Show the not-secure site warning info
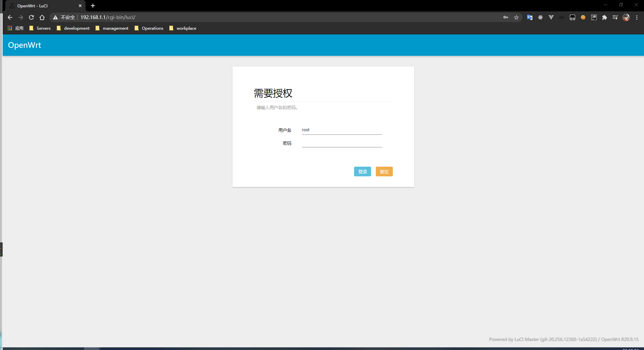644x350 pixels. [64, 17]
